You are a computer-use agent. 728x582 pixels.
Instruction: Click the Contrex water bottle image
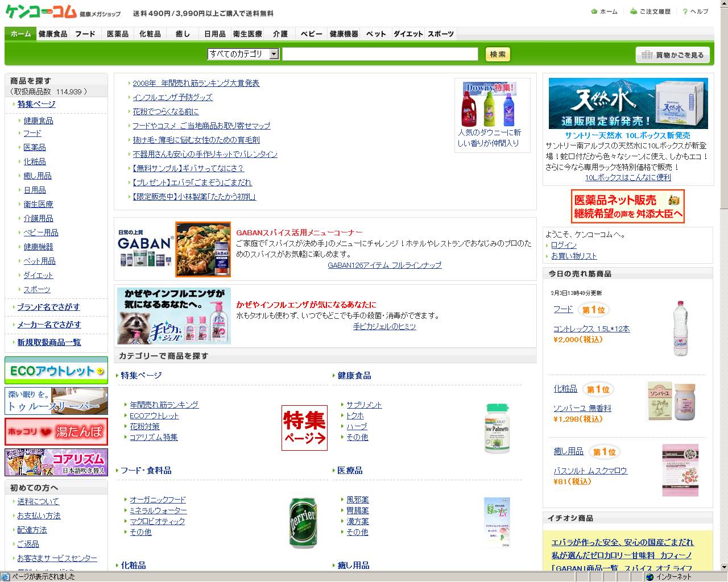[x=680, y=329]
